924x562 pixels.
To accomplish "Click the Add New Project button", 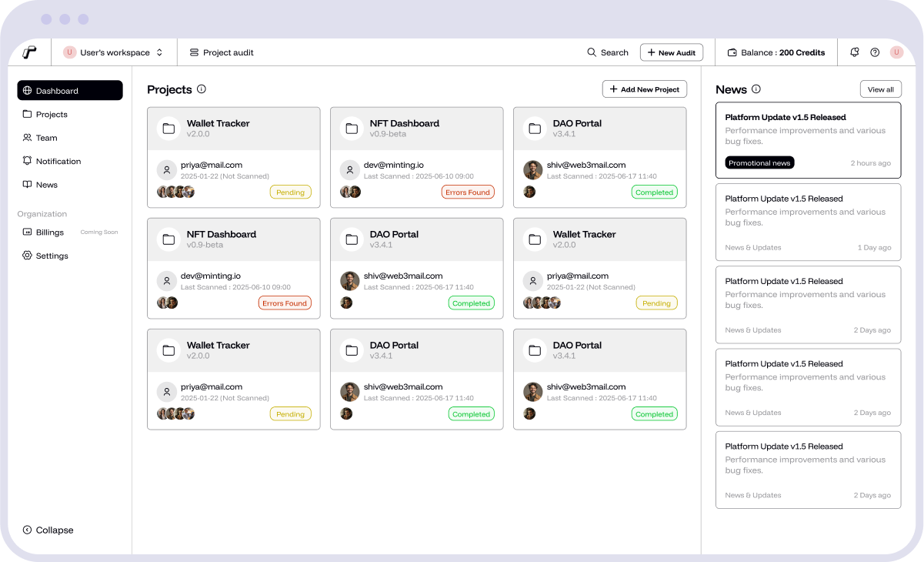I will [644, 89].
